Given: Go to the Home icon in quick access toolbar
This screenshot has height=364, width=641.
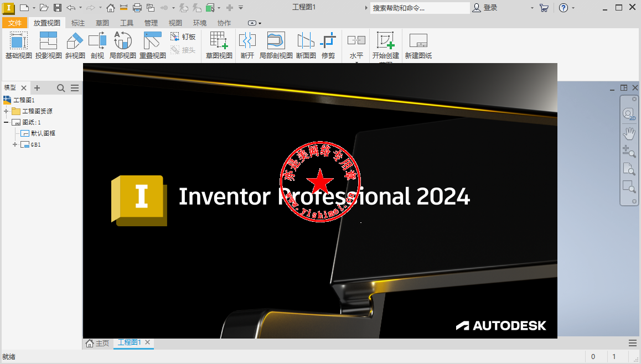Looking at the screenshot, I should (x=110, y=7).
